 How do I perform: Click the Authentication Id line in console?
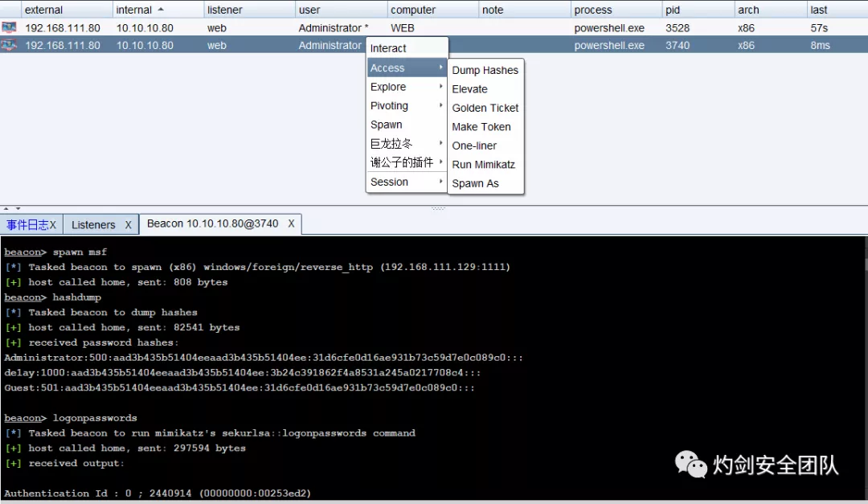tap(158, 494)
